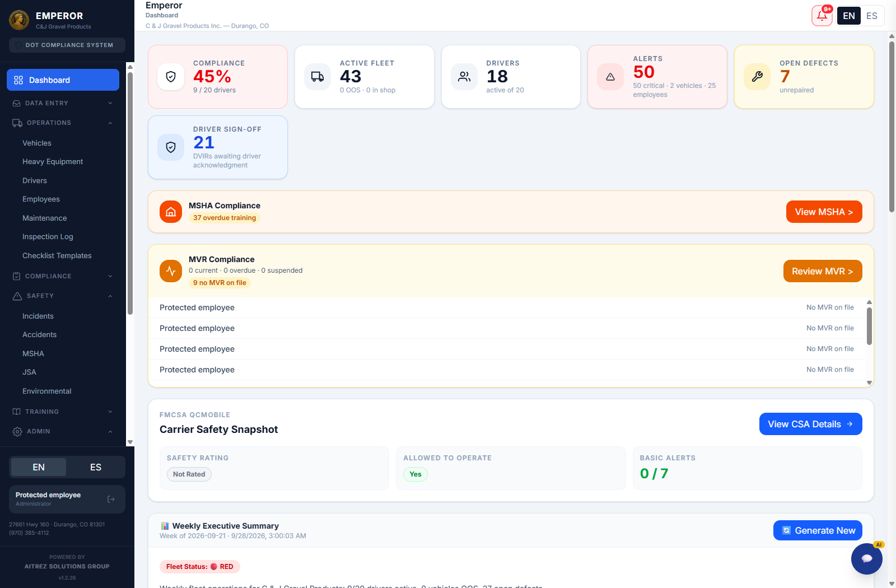Screen dimensions: 896x588
Task: Select EN in sidebar language switch
Action: pos(39,467)
